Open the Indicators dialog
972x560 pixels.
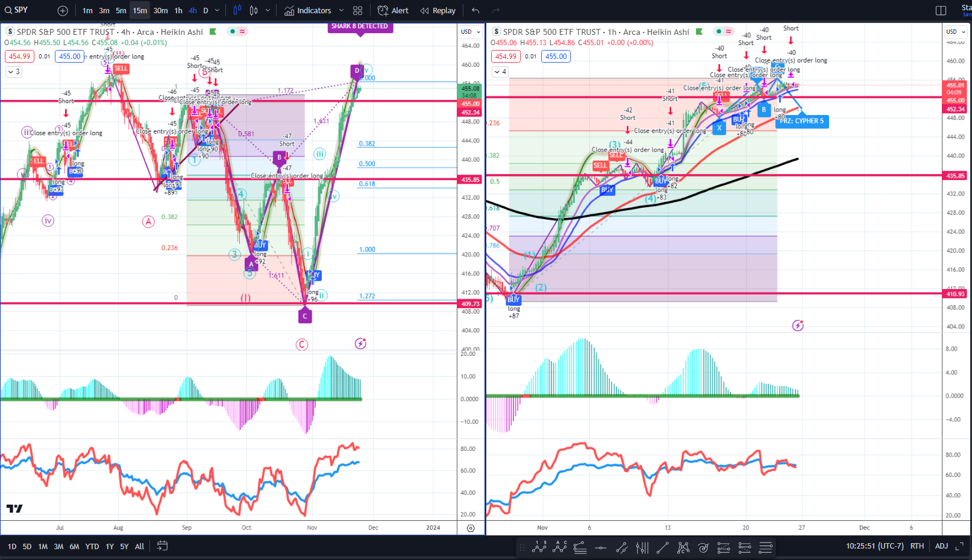pos(308,11)
